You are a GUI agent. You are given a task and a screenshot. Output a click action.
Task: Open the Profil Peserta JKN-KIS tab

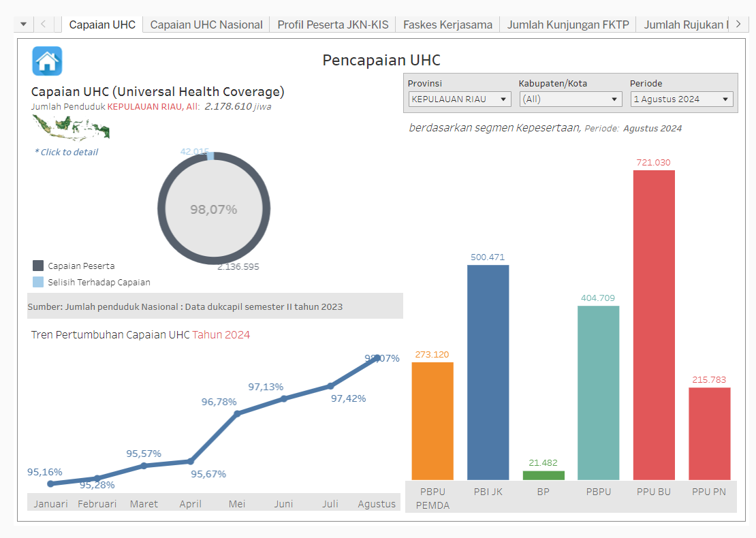(333, 25)
